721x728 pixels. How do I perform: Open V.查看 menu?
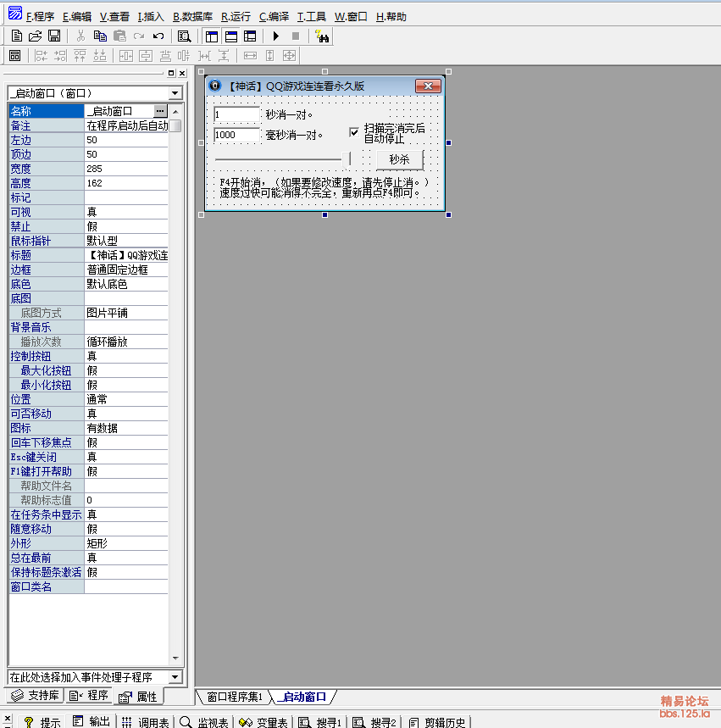(114, 17)
